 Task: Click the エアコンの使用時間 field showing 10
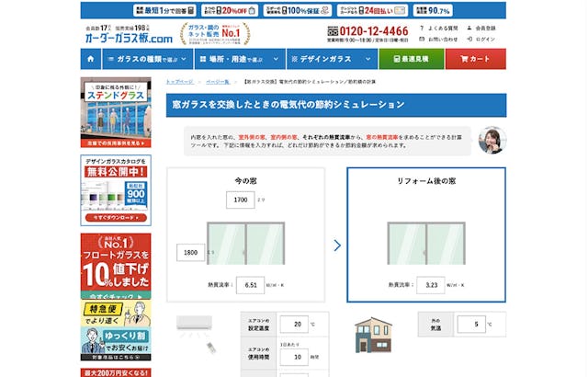(294, 357)
